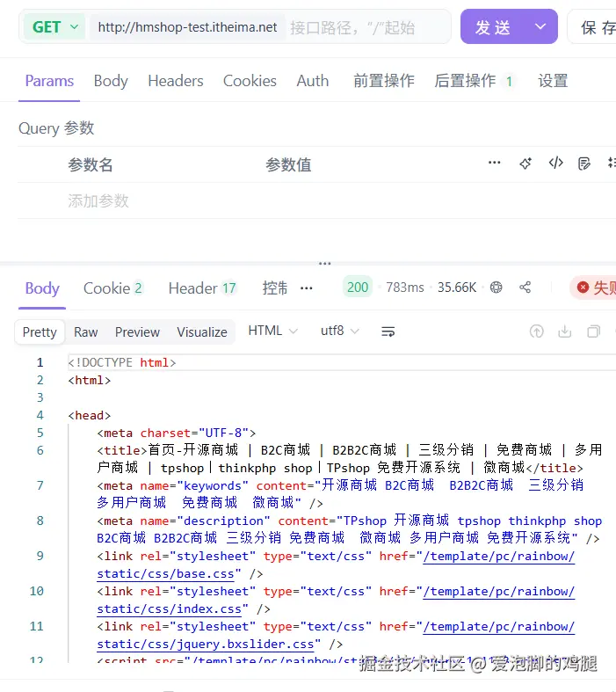Click the magic wand icon in params header

pos(525,164)
